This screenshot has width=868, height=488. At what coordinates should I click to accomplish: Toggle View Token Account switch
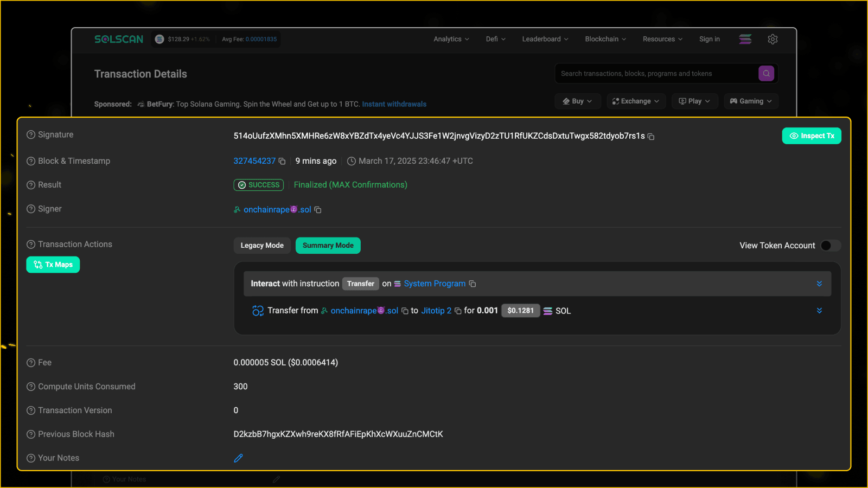(830, 246)
